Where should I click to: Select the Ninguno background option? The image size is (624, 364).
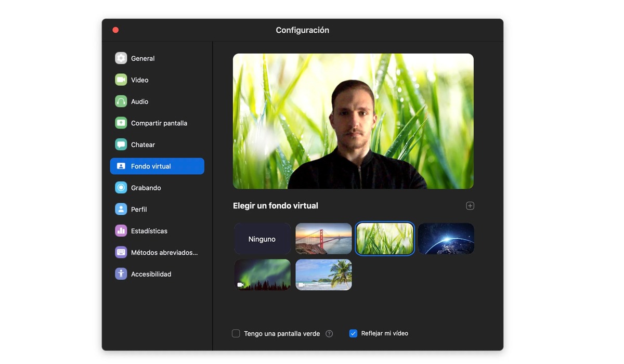pyautogui.click(x=263, y=239)
